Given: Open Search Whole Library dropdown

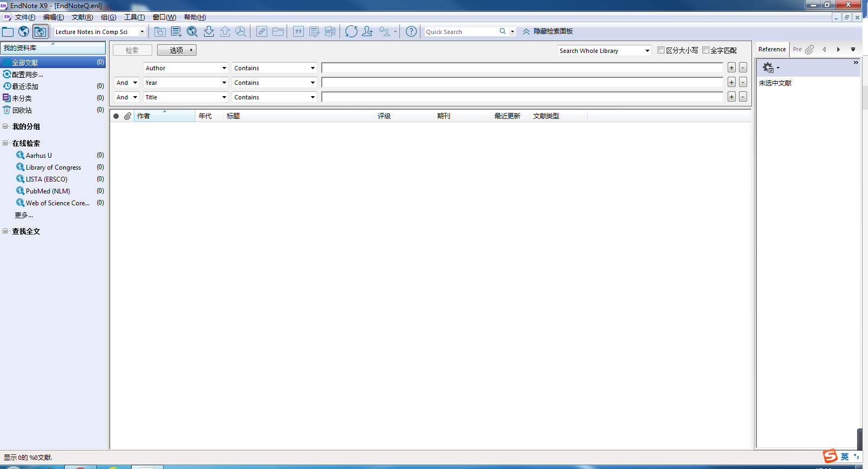Looking at the screenshot, I should click(x=647, y=51).
